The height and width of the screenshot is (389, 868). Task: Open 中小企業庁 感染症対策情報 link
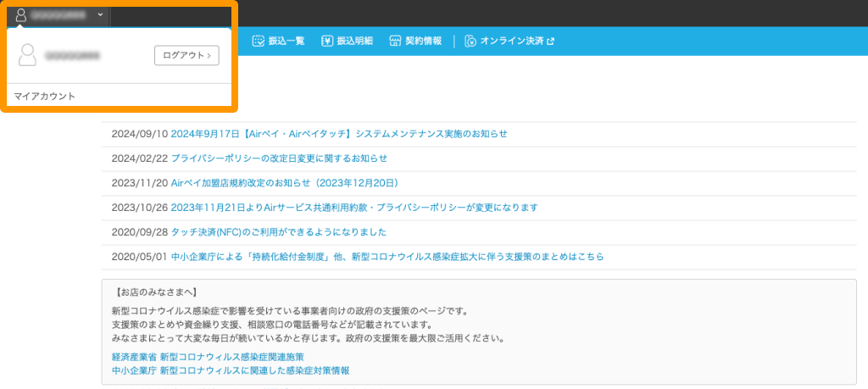[x=231, y=370]
